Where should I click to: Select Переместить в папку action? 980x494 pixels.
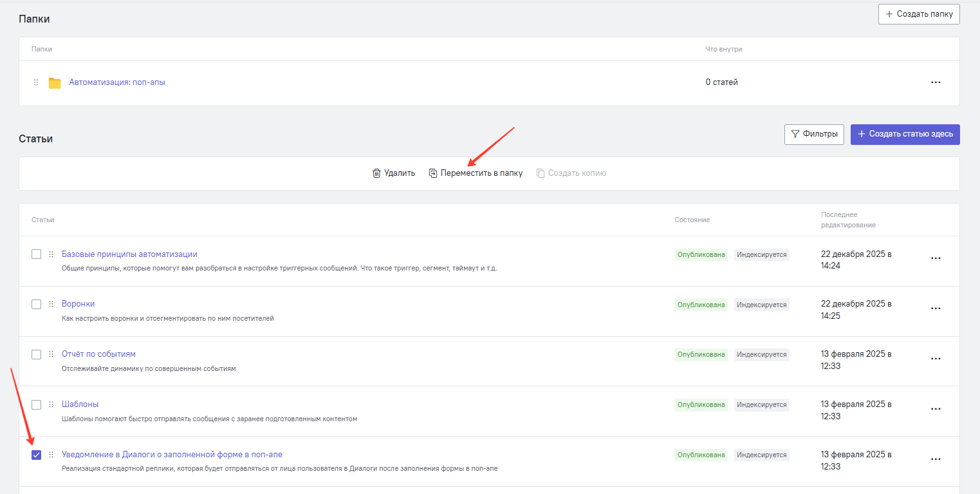pyautogui.click(x=481, y=173)
